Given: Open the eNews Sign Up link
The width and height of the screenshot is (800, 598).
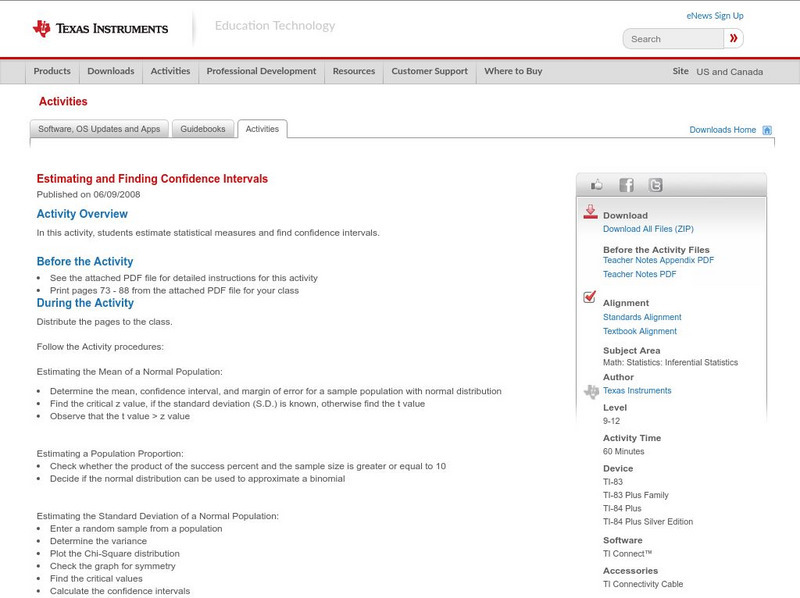Looking at the screenshot, I should [x=715, y=16].
